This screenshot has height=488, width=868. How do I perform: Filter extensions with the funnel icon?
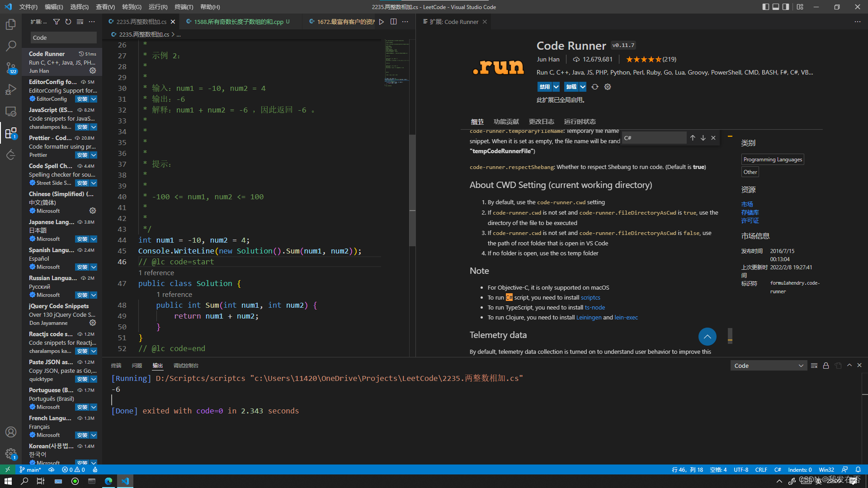pyautogui.click(x=57, y=22)
